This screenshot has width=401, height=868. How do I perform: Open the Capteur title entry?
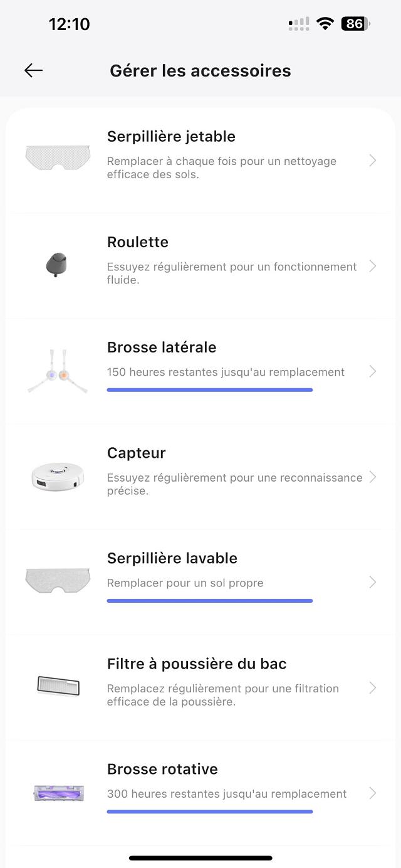pyautogui.click(x=137, y=453)
